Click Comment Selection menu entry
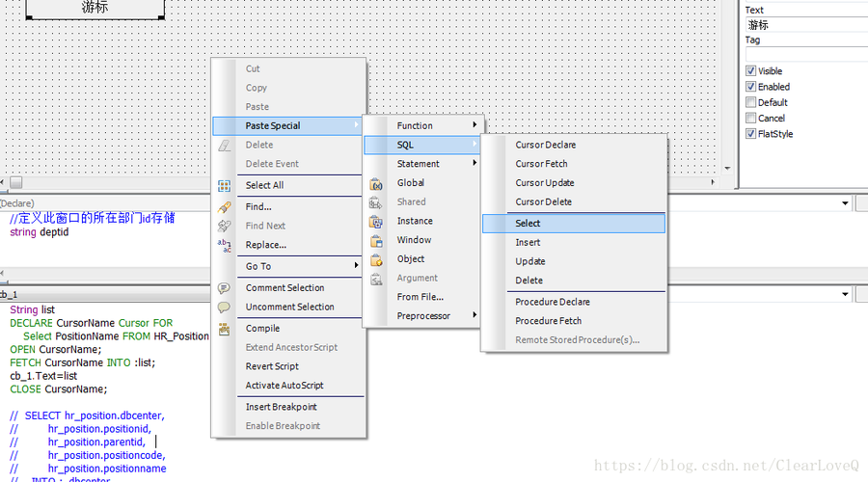 [287, 288]
